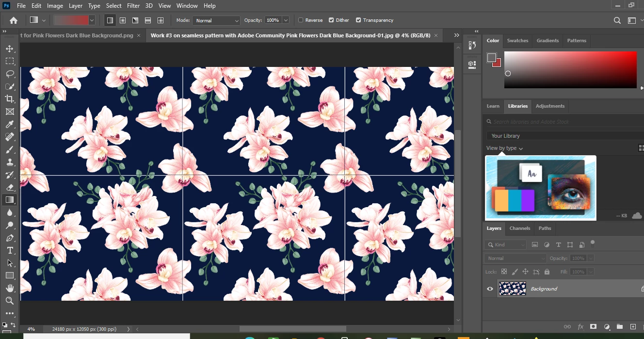Uncheck the Dither checkbox
Screen dimensions: 644x339
click(x=331, y=20)
